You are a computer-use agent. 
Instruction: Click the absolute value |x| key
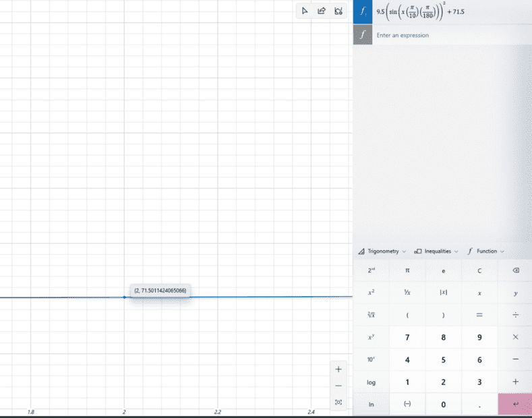click(x=443, y=293)
